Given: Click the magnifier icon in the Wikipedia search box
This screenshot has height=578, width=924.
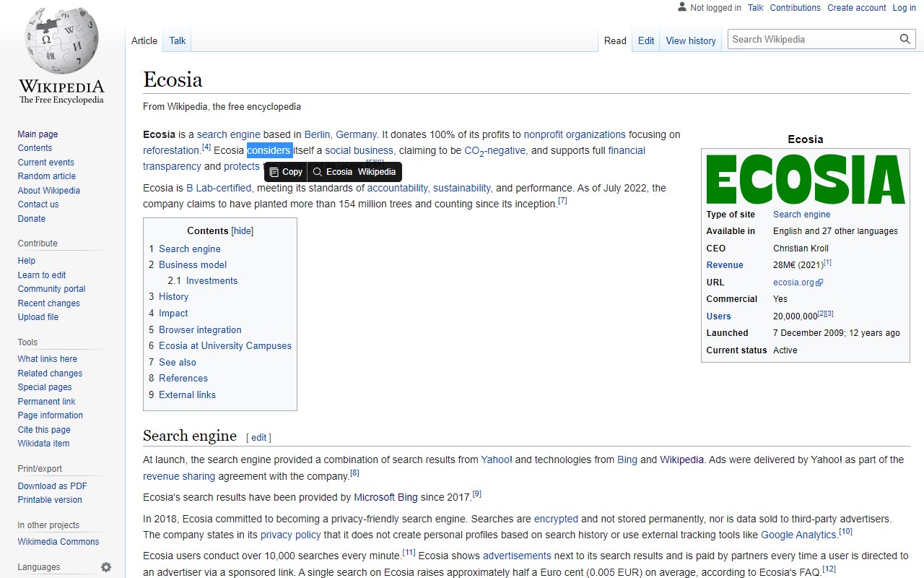Looking at the screenshot, I should click(x=905, y=40).
